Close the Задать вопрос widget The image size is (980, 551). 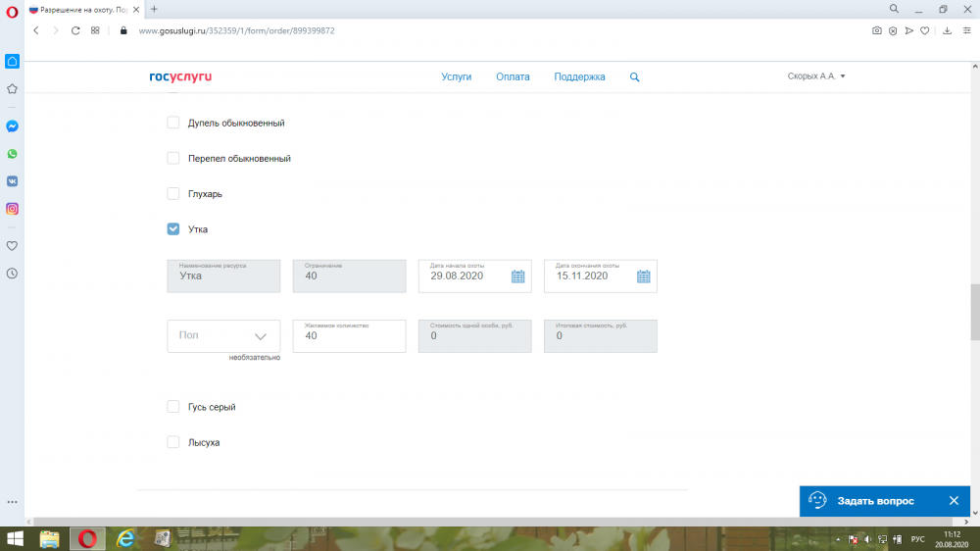(x=954, y=500)
